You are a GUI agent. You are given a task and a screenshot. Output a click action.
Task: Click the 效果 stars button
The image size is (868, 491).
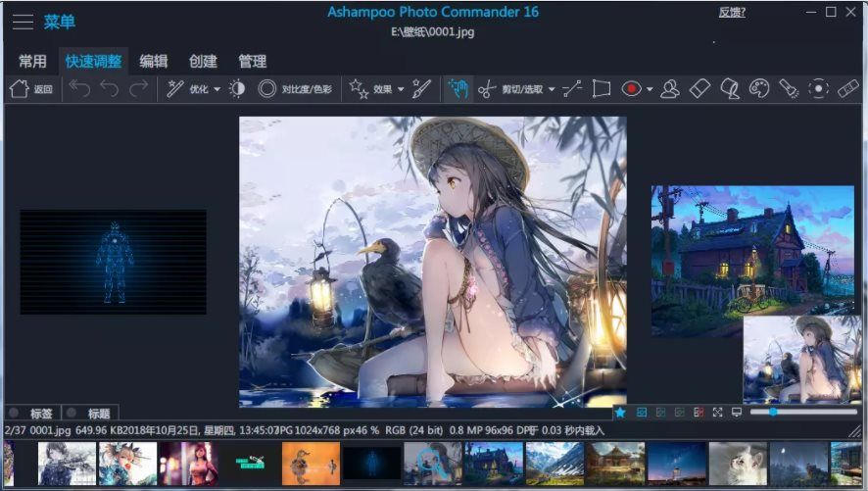(370, 89)
